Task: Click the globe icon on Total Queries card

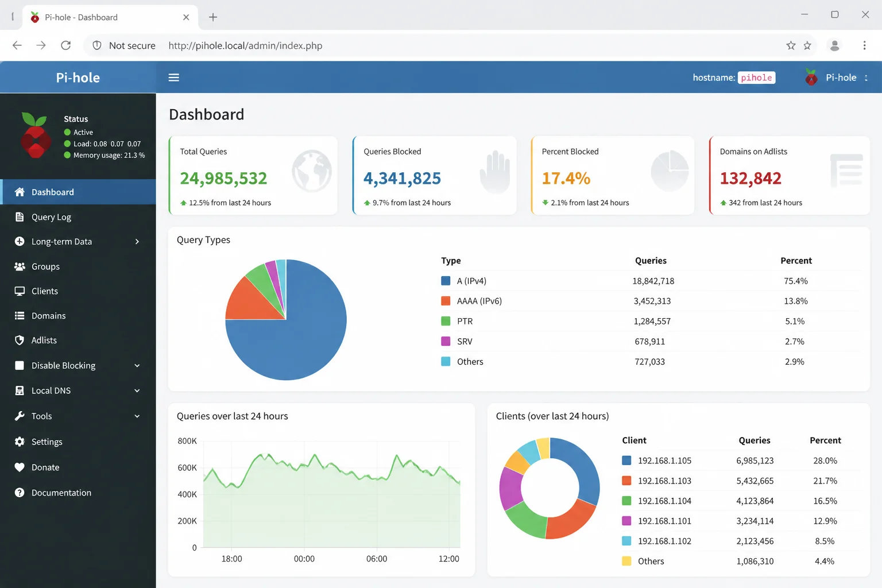Action: 312,171
